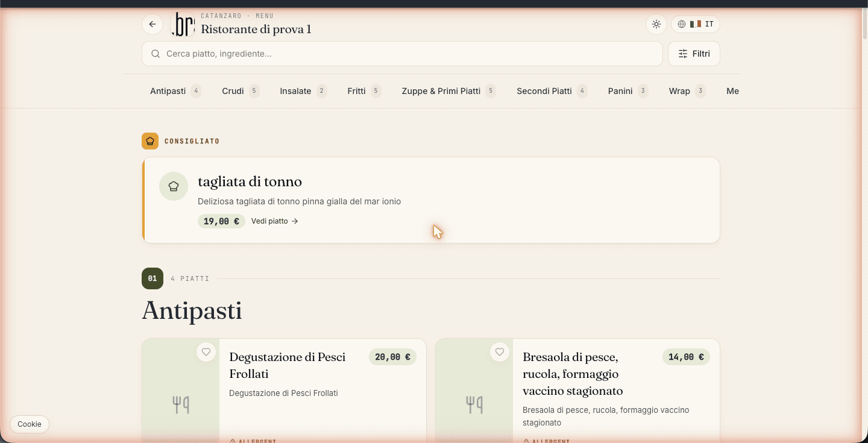Click the restaurant logo image
The width and height of the screenshot is (868, 443).
(183, 24)
